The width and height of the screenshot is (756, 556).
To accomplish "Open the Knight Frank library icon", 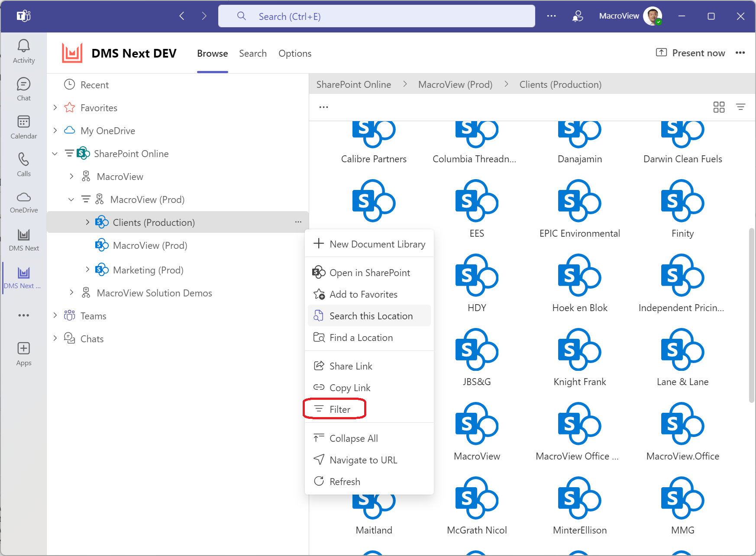I will coord(580,349).
